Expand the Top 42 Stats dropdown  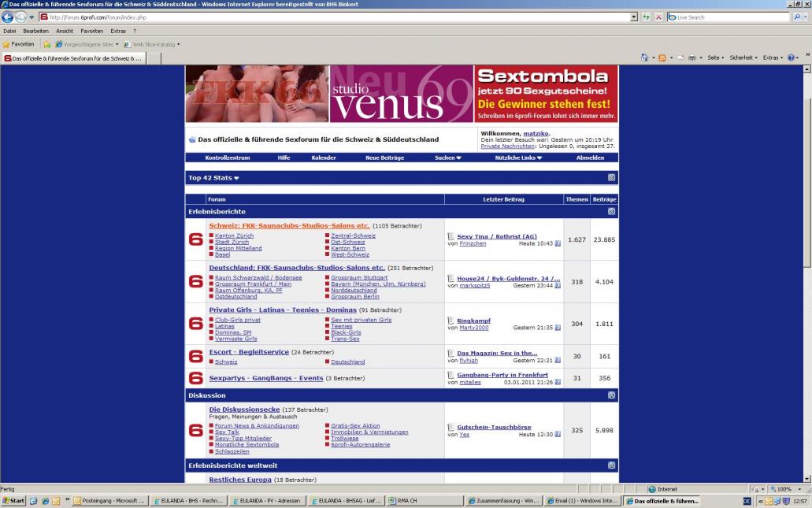(x=213, y=178)
